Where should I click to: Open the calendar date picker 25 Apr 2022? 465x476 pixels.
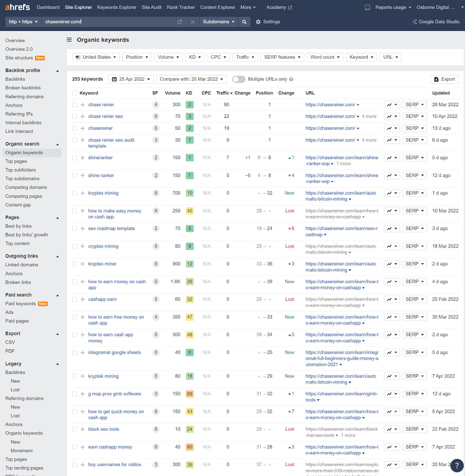(x=131, y=79)
